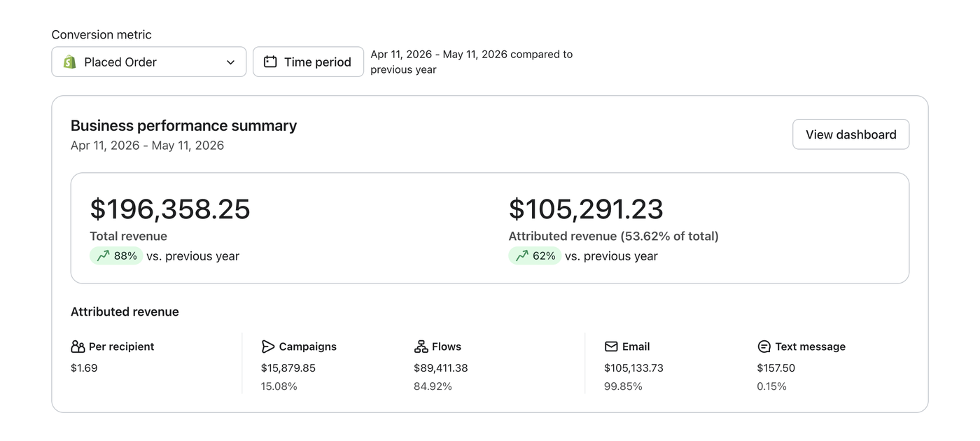
Task: Click the Flows value $89,411.38
Action: click(441, 368)
